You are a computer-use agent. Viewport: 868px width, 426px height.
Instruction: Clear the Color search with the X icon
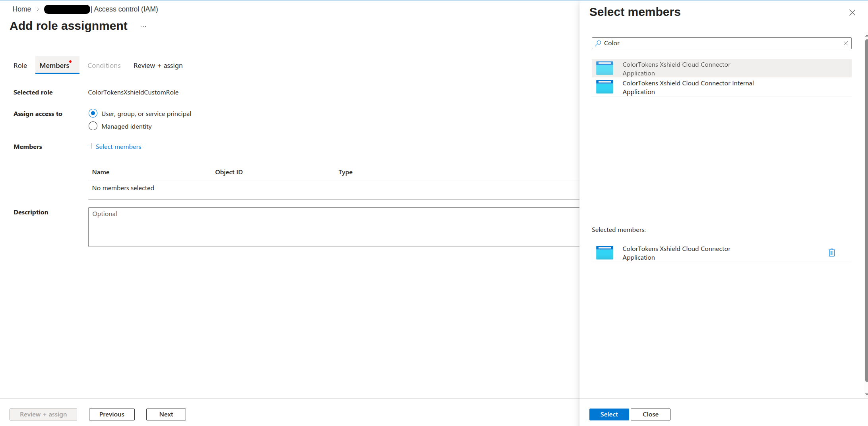pyautogui.click(x=846, y=43)
